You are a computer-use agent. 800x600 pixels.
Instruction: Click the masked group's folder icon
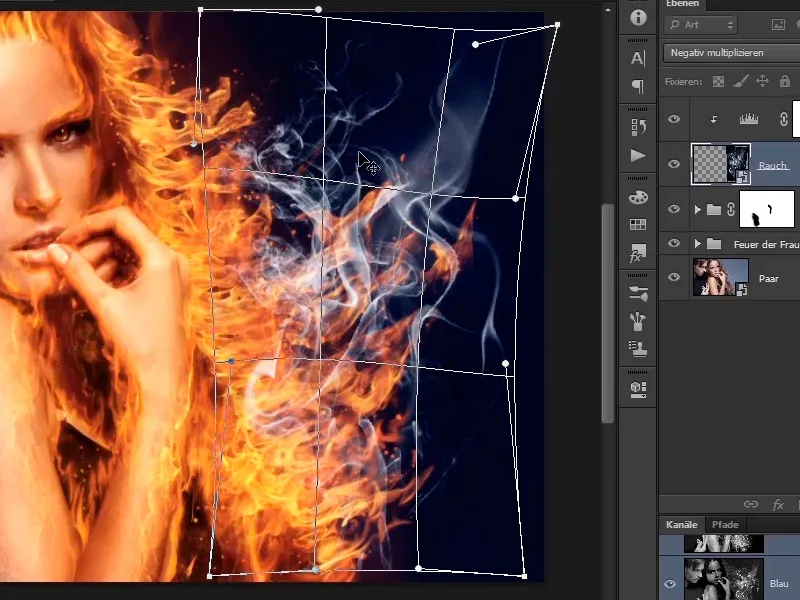pos(714,210)
